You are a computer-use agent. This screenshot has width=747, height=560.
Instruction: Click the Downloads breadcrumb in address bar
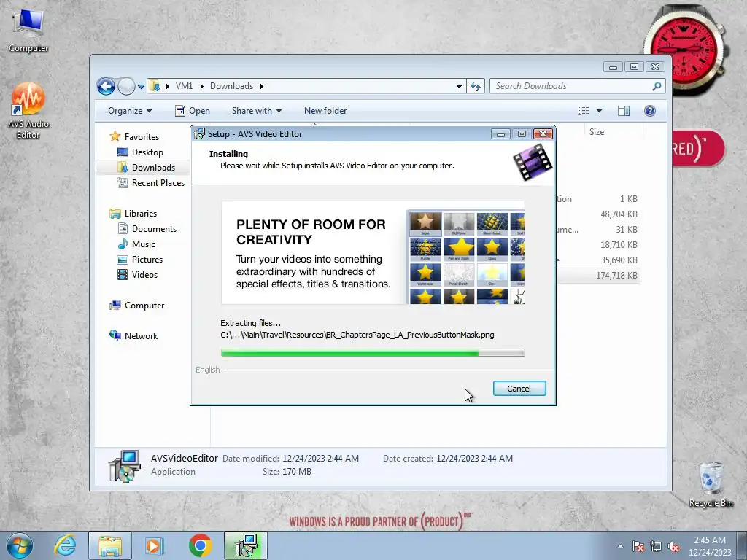click(231, 86)
